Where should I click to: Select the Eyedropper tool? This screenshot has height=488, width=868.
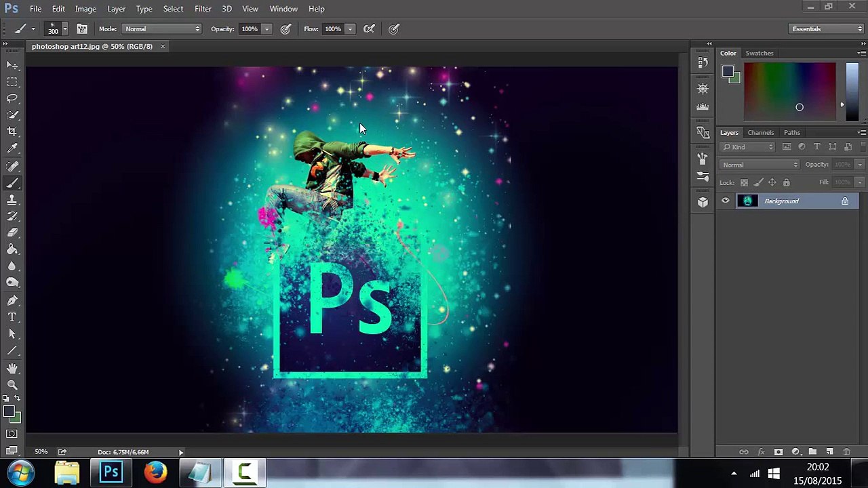12,148
